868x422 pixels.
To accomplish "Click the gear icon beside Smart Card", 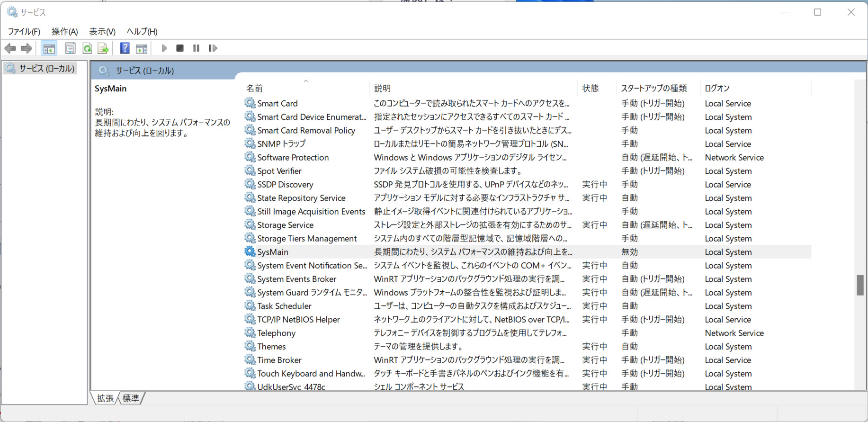I will [x=250, y=103].
